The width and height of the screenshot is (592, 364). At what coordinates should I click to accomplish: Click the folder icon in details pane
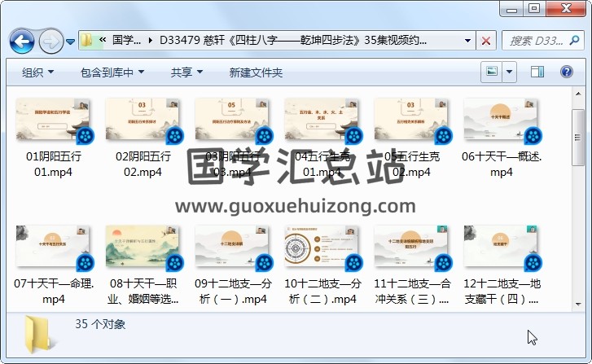[37, 335]
